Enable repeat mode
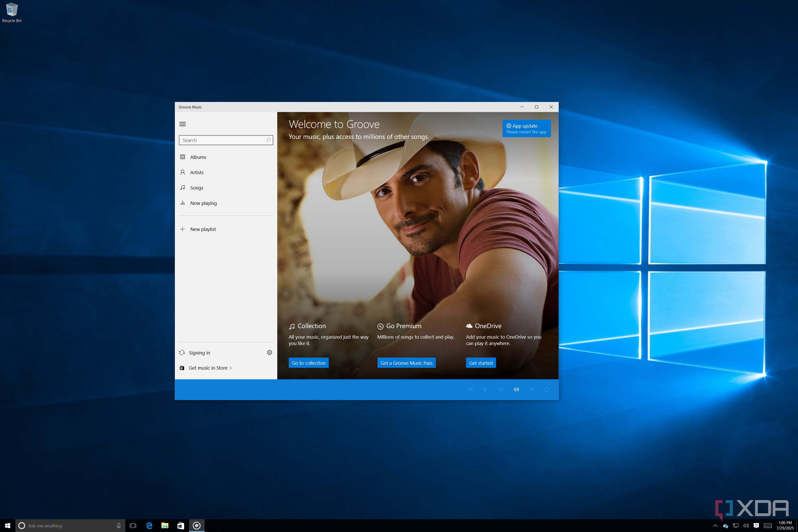 pyautogui.click(x=547, y=389)
